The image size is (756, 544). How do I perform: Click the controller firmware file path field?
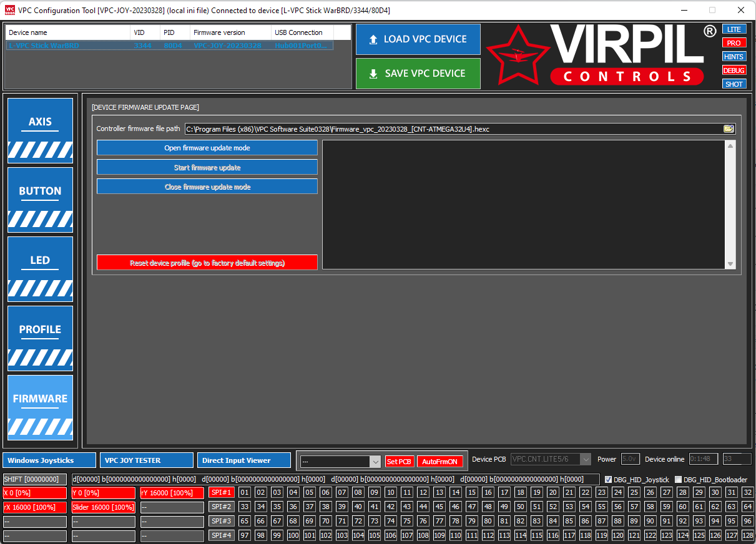[454, 129]
